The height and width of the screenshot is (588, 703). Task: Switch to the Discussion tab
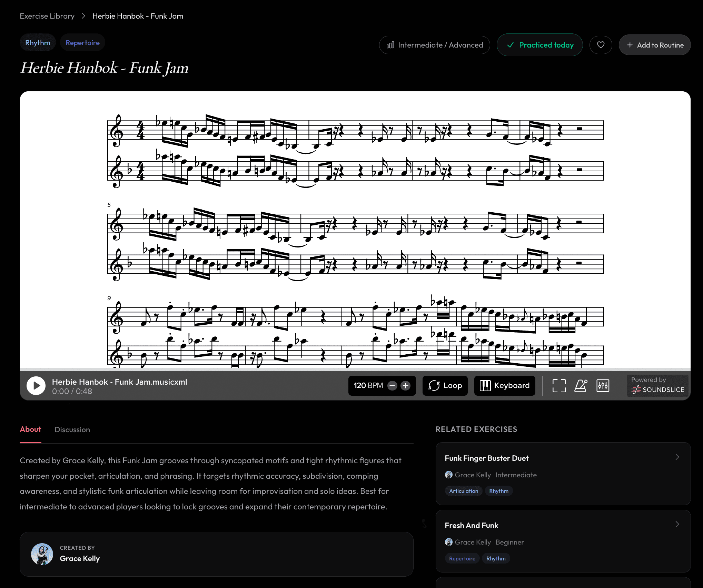[x=72, y=429]
